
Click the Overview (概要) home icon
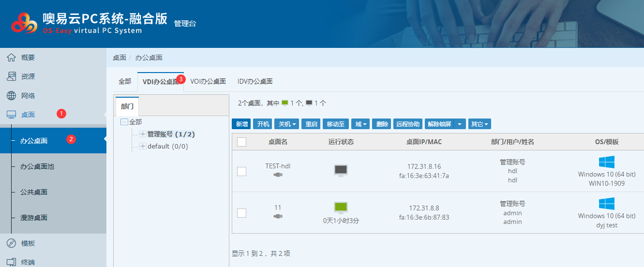pyautogui.click(x=11, y=58)
